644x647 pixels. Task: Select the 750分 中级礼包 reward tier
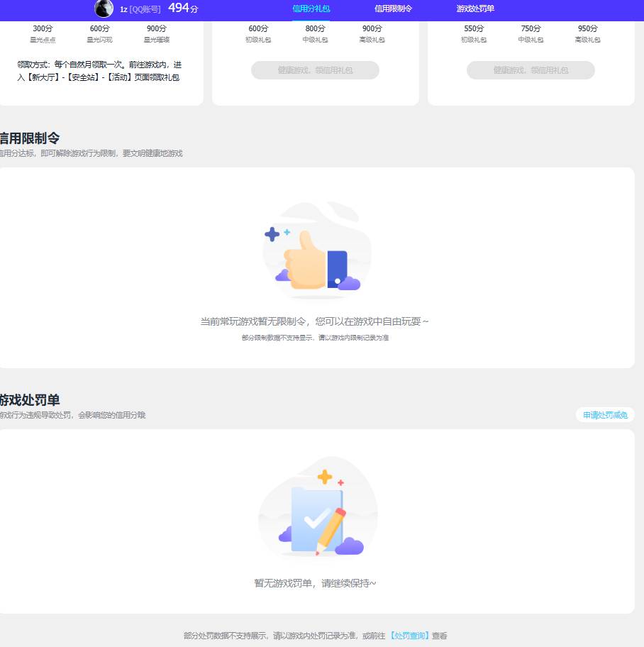pyautogui.click(x=531, y=33)
